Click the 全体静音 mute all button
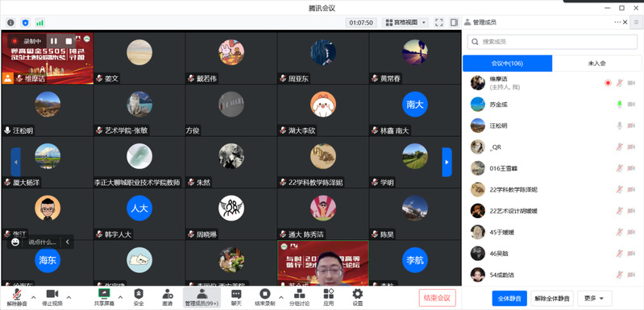Viewport: 644px width, 310px height. [x=509, y=298]
